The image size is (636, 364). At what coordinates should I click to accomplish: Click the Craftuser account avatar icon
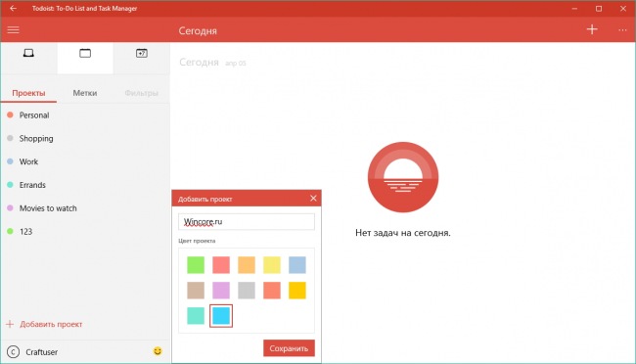(13, 352)
